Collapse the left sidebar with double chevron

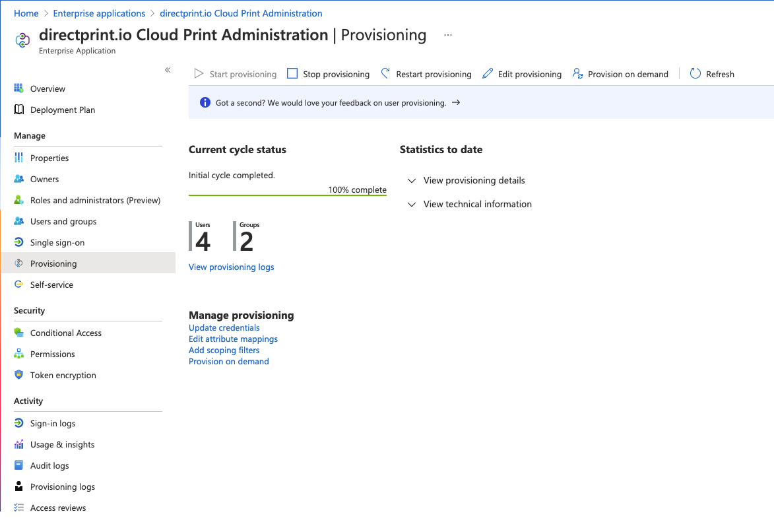click(x=168, y=70)
